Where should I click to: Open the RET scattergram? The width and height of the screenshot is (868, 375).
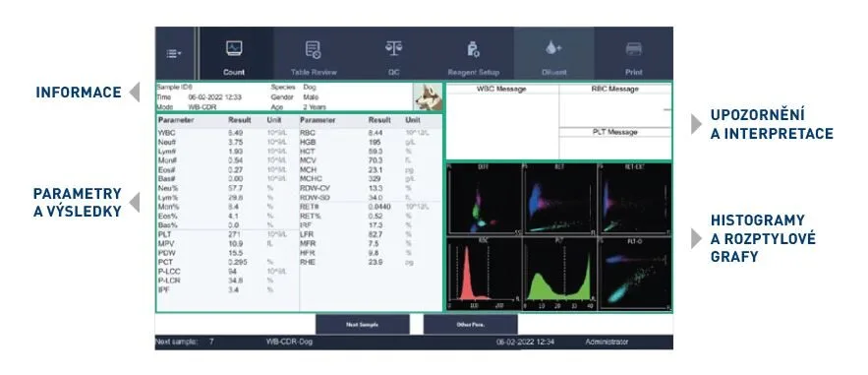(x=559, y=198)
